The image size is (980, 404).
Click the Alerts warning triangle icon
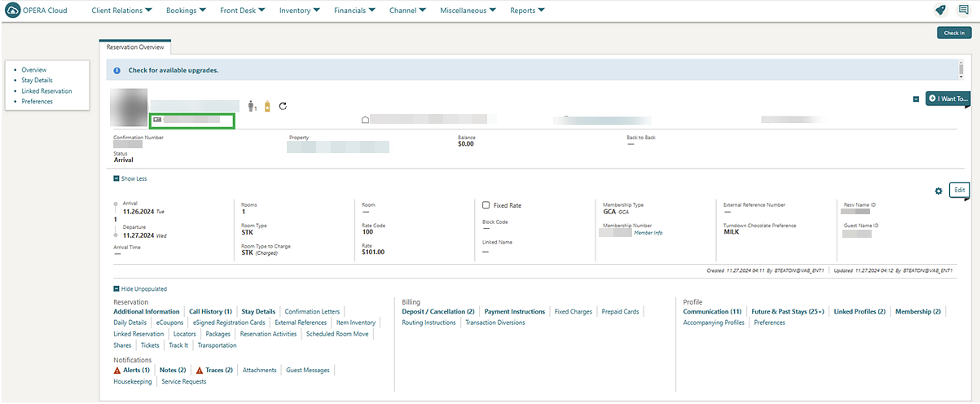[117, 371]
